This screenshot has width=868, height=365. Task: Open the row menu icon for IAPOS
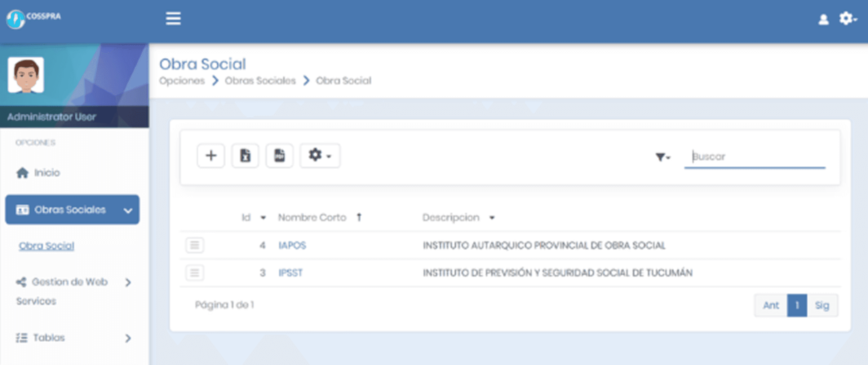(194, 245)
